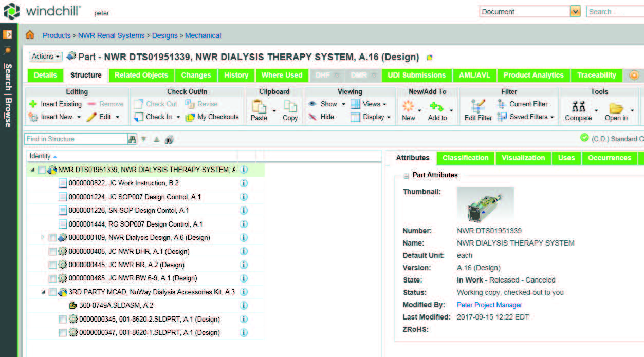Image resolution: width=644 pixels, height=357 pixels.
Task: Open the Views dropdown in Viewing group
Action: pyautogui.click(x=384, y=104)
